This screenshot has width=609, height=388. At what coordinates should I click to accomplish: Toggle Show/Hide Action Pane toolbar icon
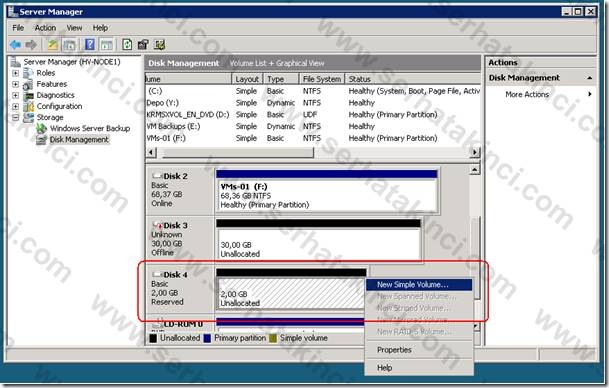106,45
